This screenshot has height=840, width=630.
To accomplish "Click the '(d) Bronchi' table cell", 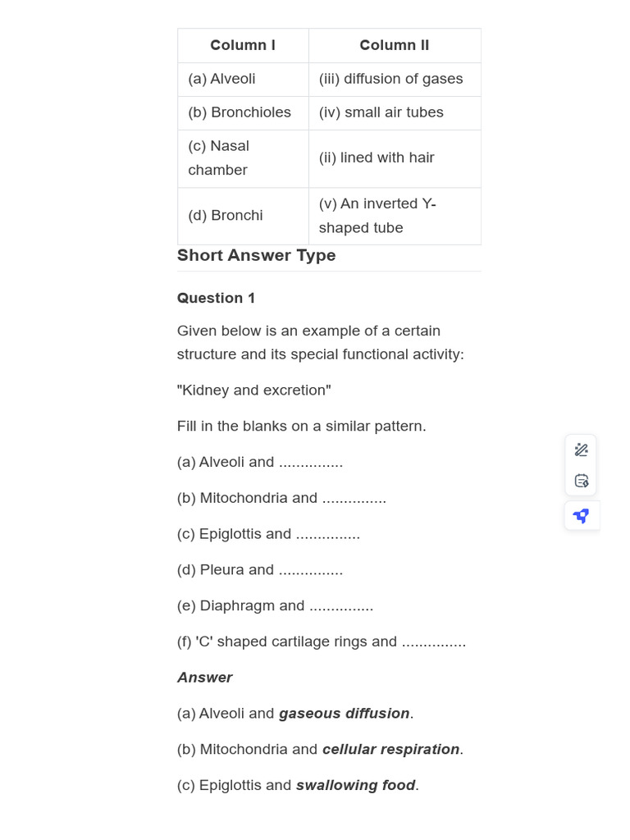I will coord(226,216).
